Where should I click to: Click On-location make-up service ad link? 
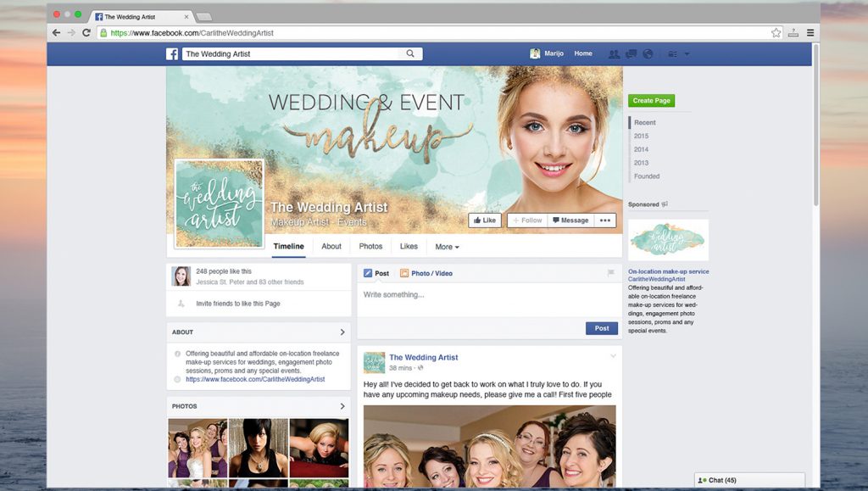point(668,272)
